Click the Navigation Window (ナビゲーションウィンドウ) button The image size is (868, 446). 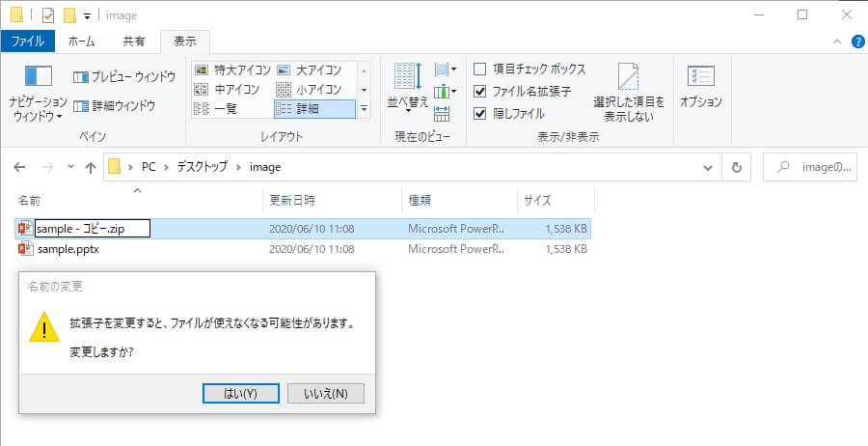pyautogui.click(x=38, y=92)
